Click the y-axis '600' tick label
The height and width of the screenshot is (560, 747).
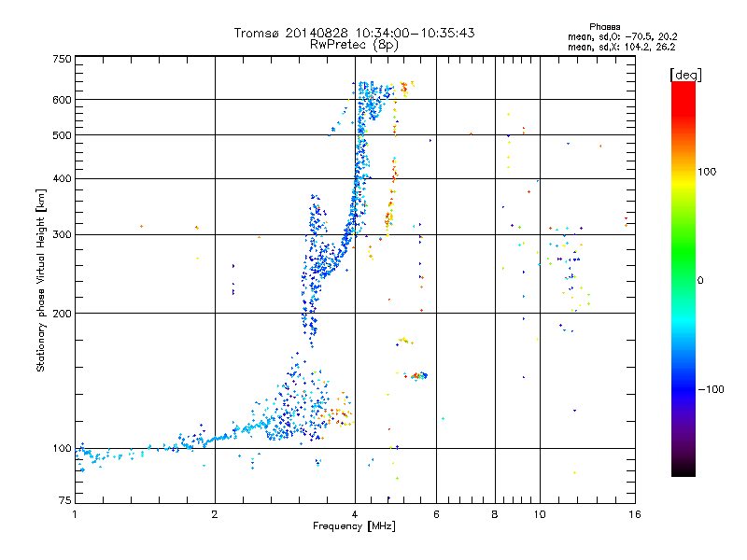[x=62, y=100]
